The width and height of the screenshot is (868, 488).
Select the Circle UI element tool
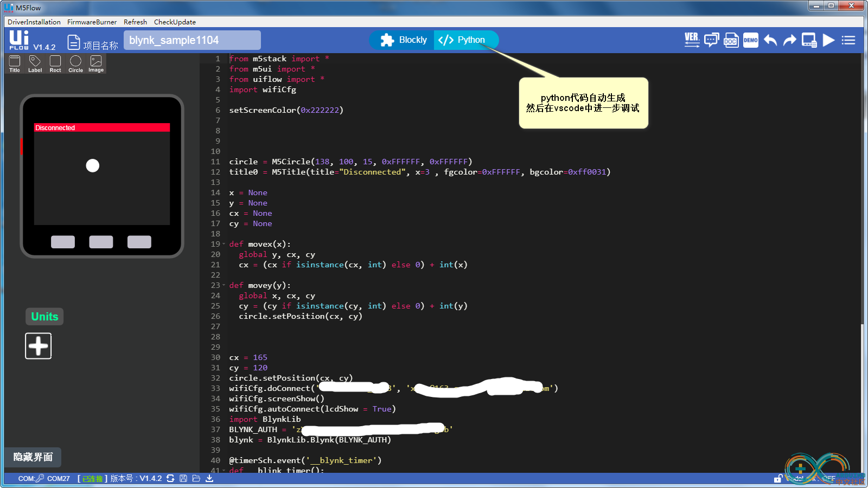tap(75, 63)
